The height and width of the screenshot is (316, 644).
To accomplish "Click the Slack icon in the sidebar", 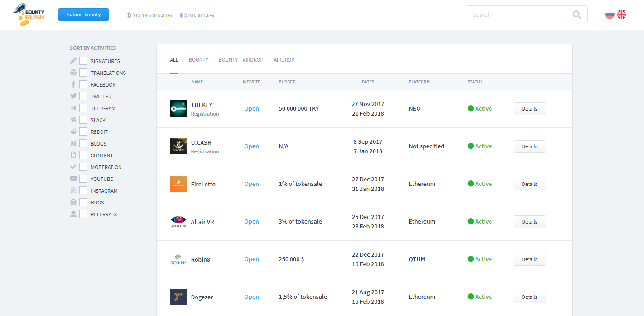I will 73,120.
